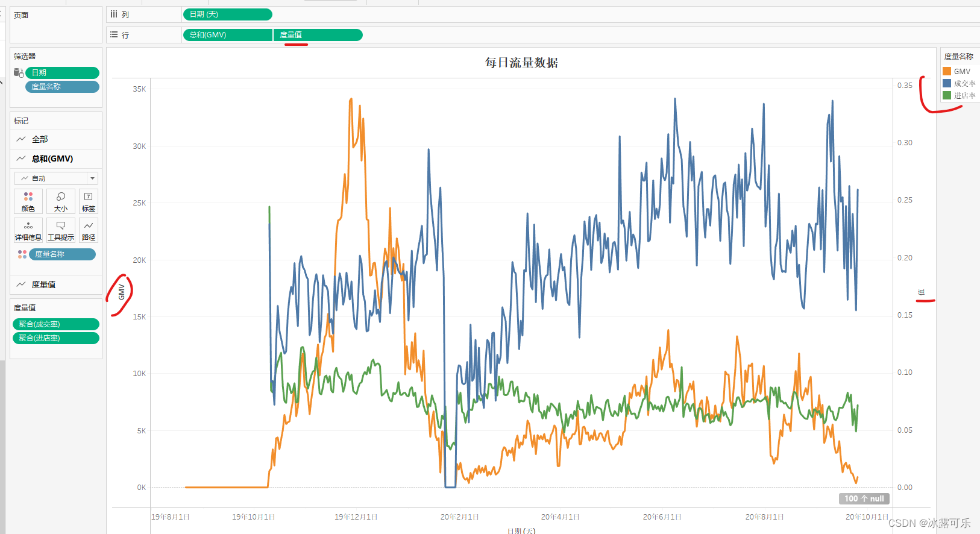Click the 20年2月1日 date axis label
This screenshot has width=980, height=534.
coord(459,517)
